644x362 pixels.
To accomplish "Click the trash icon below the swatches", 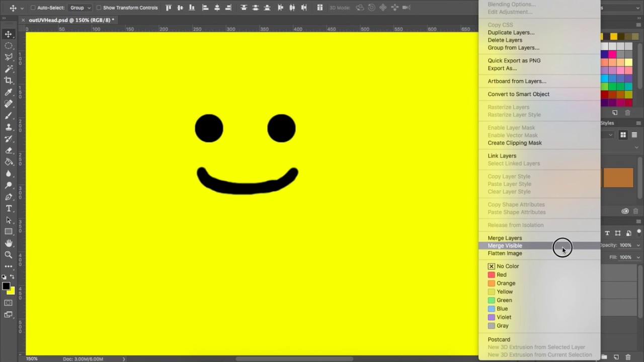I will [x=628, y=113].
